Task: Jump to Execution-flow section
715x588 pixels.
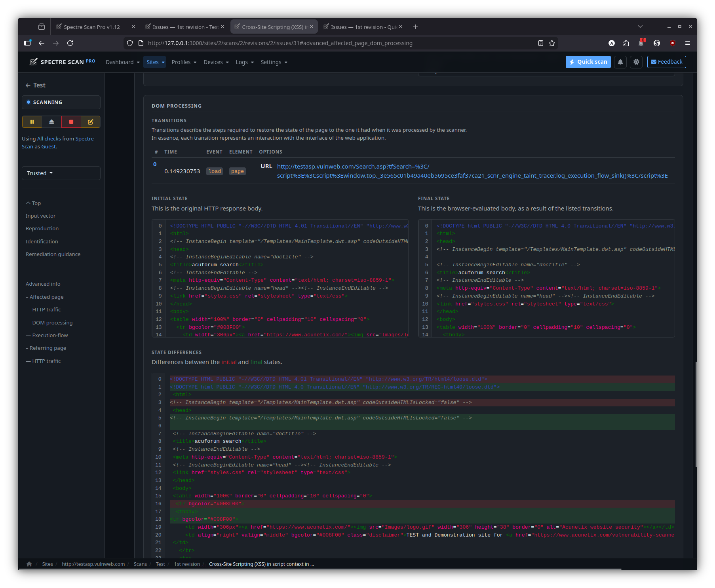Action: [x=47, y=336]
